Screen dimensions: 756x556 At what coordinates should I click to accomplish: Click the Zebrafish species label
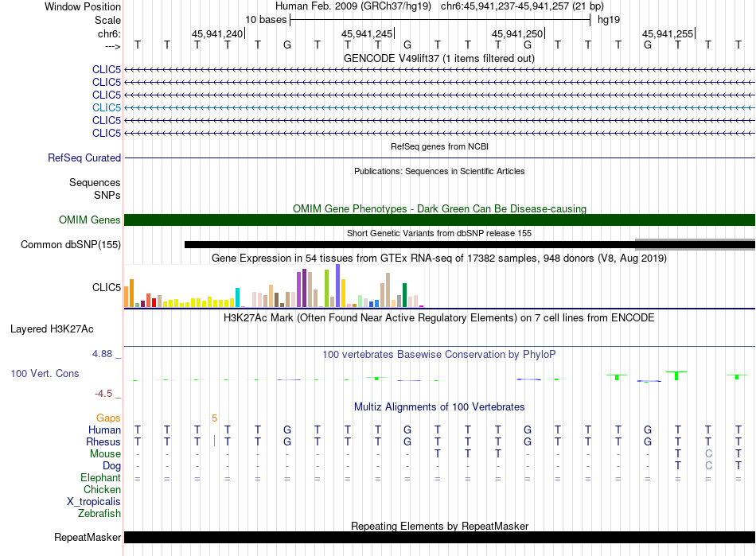pos(99,514)
